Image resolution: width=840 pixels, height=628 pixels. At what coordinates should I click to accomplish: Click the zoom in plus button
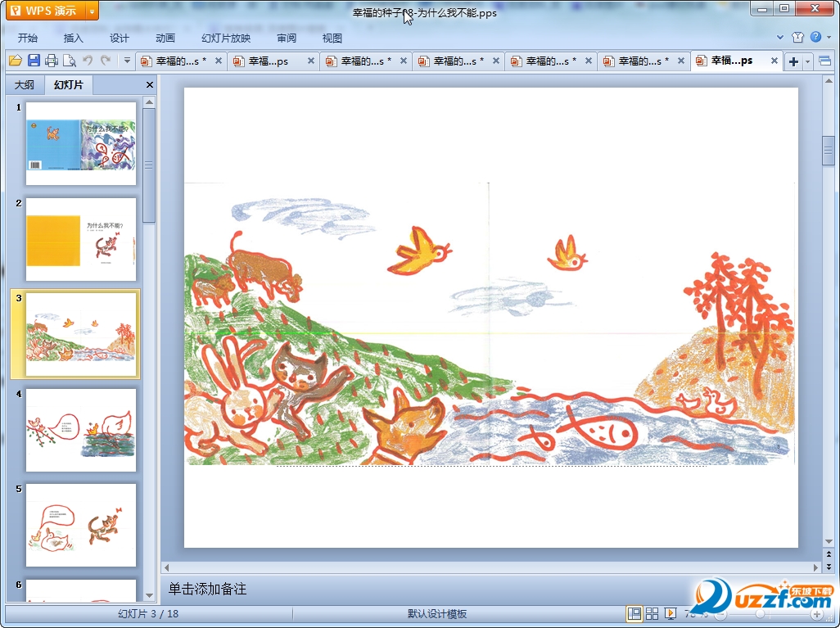click(x=816, y=614)
